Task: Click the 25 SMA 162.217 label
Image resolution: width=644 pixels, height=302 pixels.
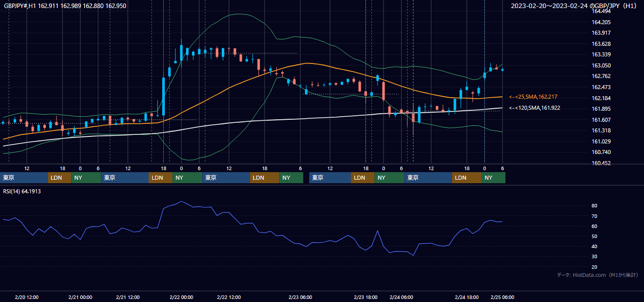Action: pos(533,97)
